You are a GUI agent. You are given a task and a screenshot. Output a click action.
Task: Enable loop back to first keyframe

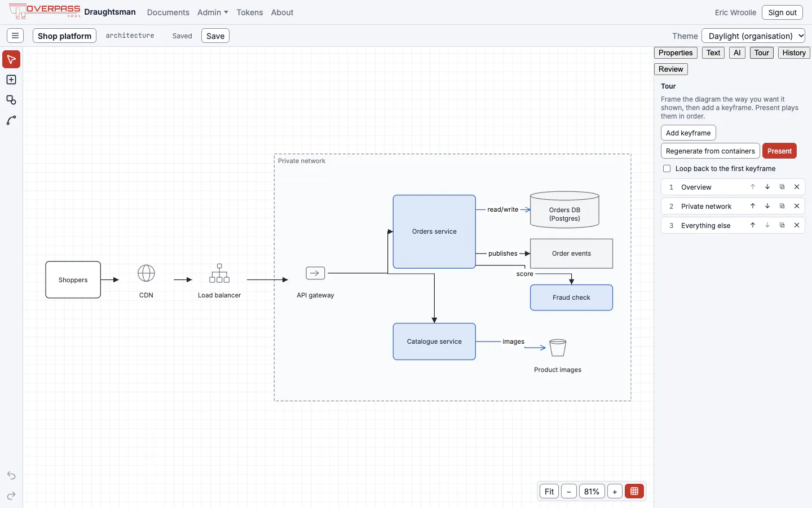pos(667,168)
